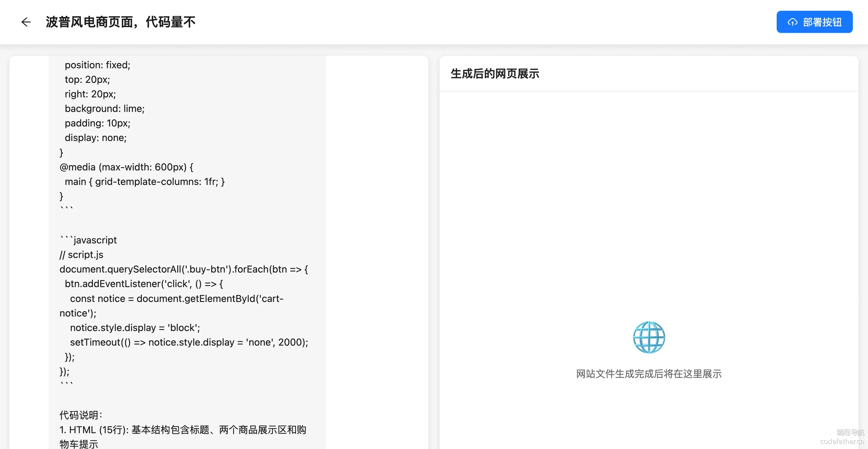Click the '```javascript' code fence line

coord(88,240)
